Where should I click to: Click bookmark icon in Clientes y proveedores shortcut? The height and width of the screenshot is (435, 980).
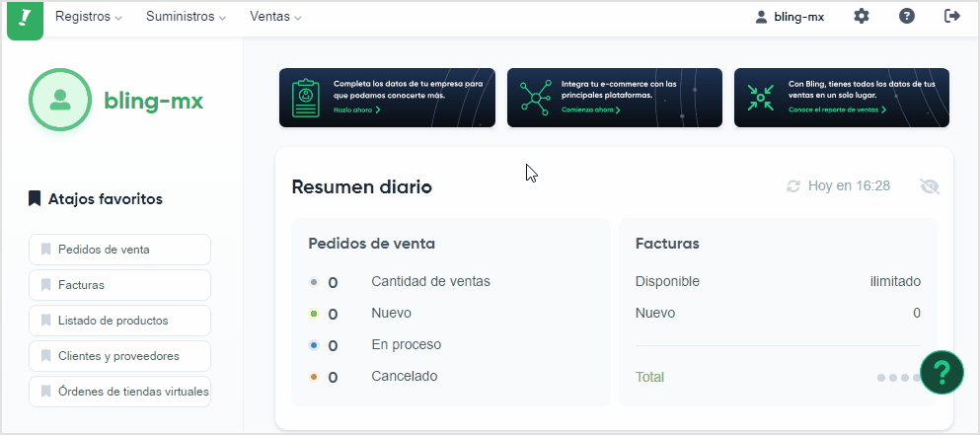point(45,356)
